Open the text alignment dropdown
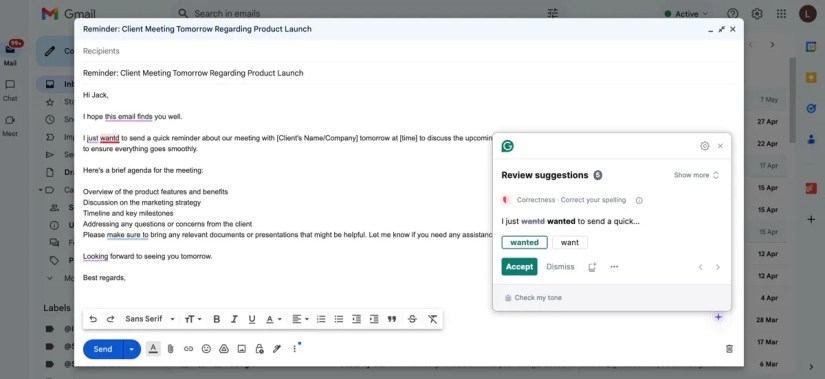 [300, 319]
